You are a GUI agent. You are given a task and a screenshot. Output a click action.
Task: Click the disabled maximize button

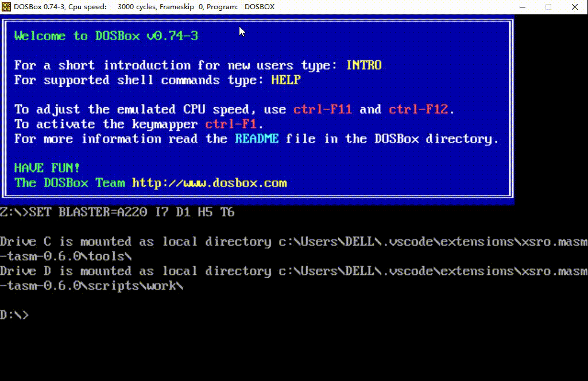point(548,7)
